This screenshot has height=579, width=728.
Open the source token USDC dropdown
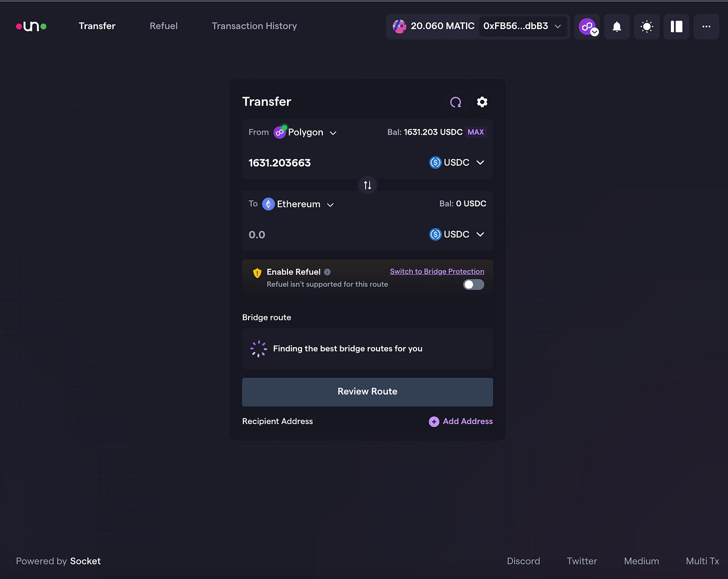pyautogui.click(x=457, y=163)
